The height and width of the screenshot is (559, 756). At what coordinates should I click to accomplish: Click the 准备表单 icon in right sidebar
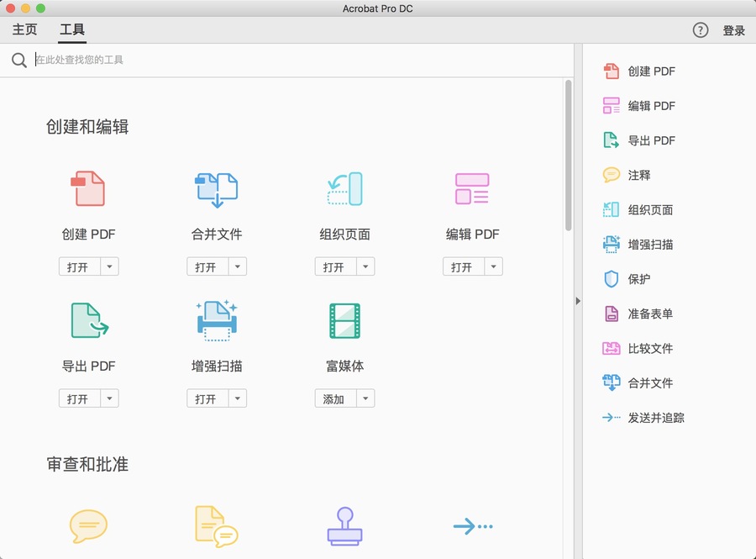[612, 314]
